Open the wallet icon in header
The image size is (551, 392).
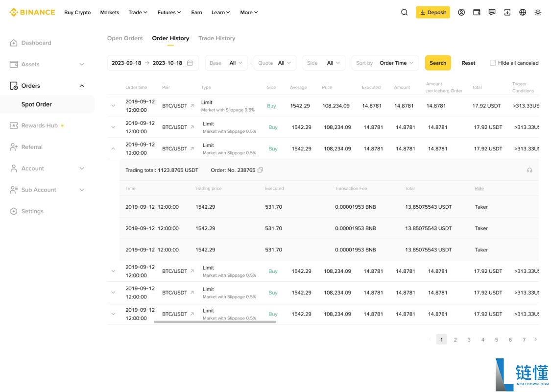[x=477, y=12]
